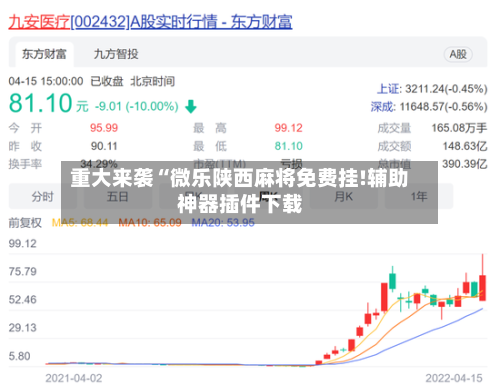
Task: Click the A股 badge button
Action: [x=458, y=54]
